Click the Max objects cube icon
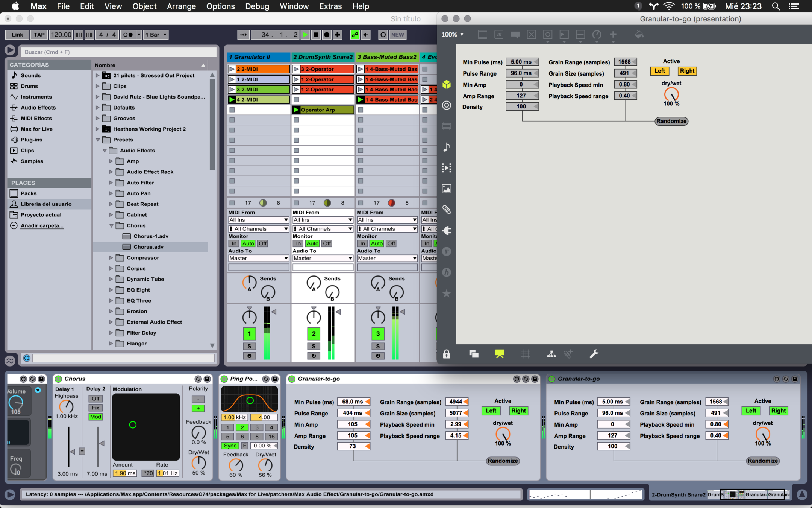Image resolution: width=812 pixels, height=508 pixels. 446,84
